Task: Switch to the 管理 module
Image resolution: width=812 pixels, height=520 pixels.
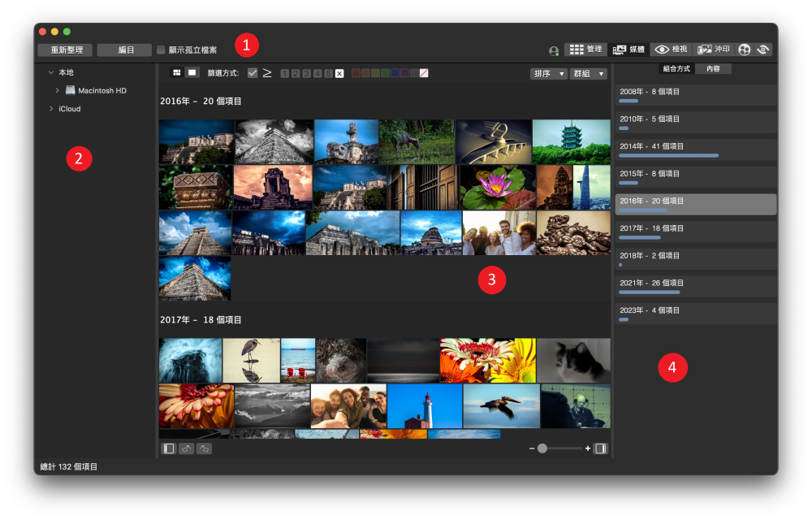Action: [585, 50]
